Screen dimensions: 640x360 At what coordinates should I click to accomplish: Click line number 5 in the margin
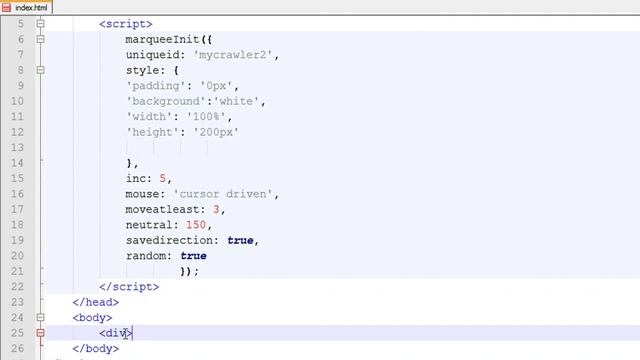(20, 24)
